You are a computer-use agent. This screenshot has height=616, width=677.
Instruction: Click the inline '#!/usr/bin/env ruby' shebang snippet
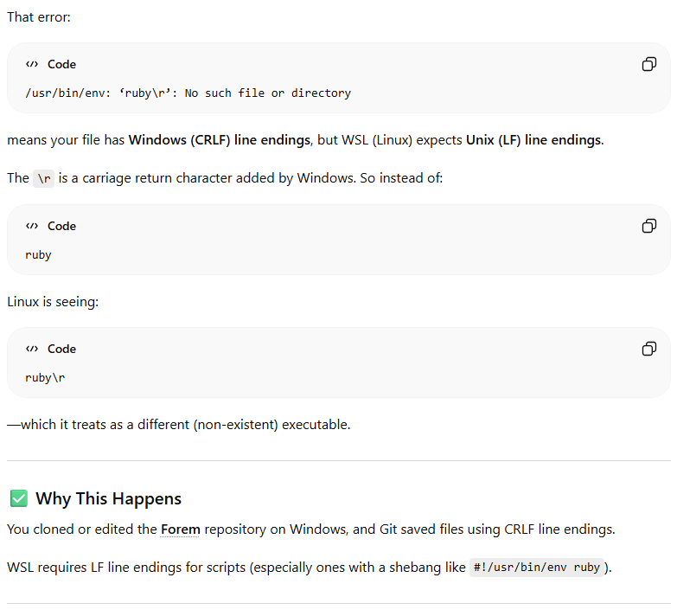[x=537, y=568]
